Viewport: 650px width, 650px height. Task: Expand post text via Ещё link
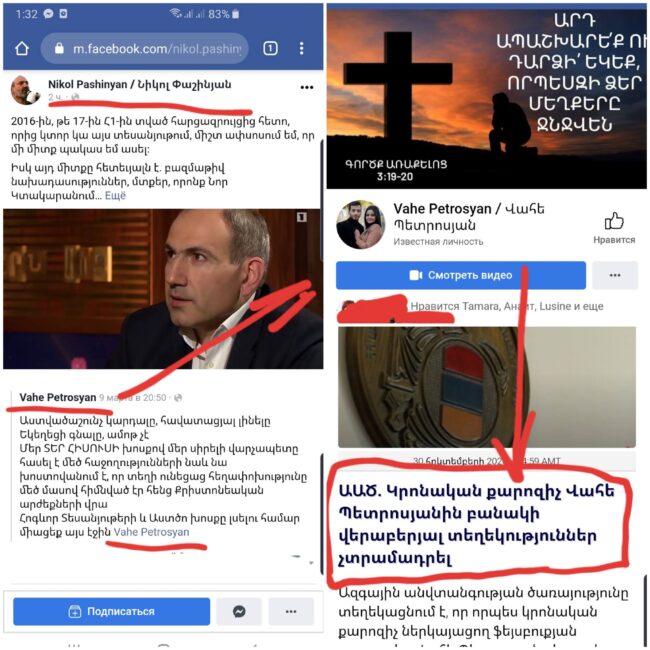pyautogui.click(x=115, y=196)
